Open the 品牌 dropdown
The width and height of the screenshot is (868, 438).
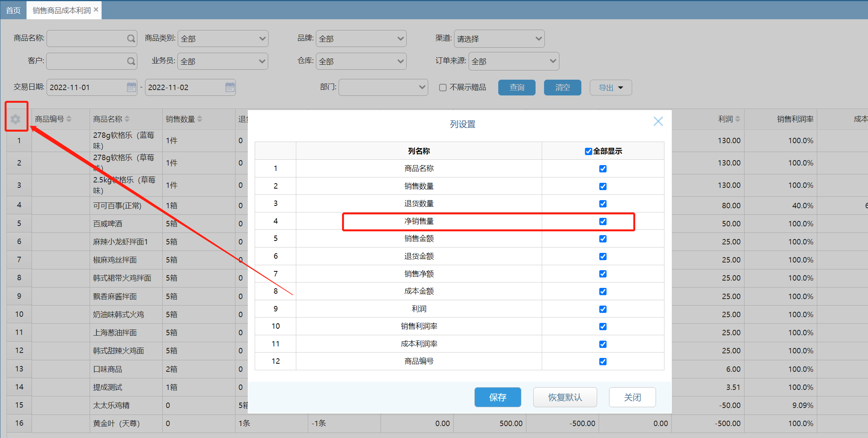coord(361,38)
